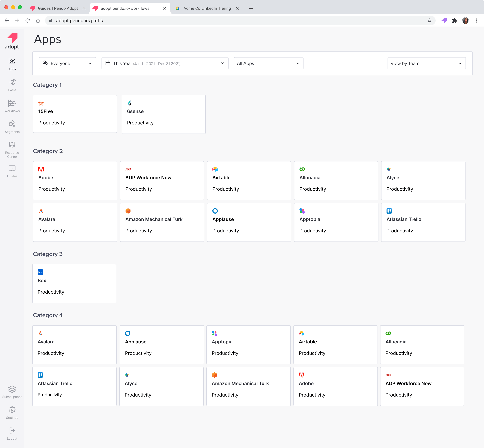Click the Avalara icon in Category 2
484x448 pixels.
click(x=41, y=211)
